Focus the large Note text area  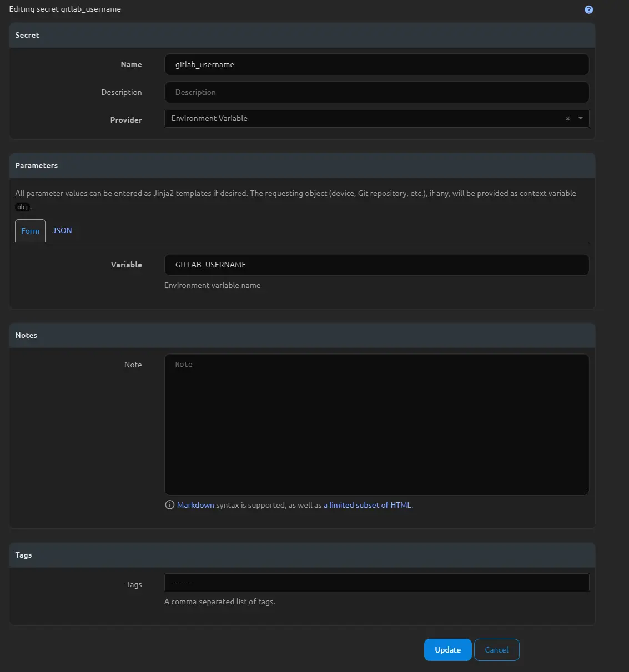[x=376, y=425]
